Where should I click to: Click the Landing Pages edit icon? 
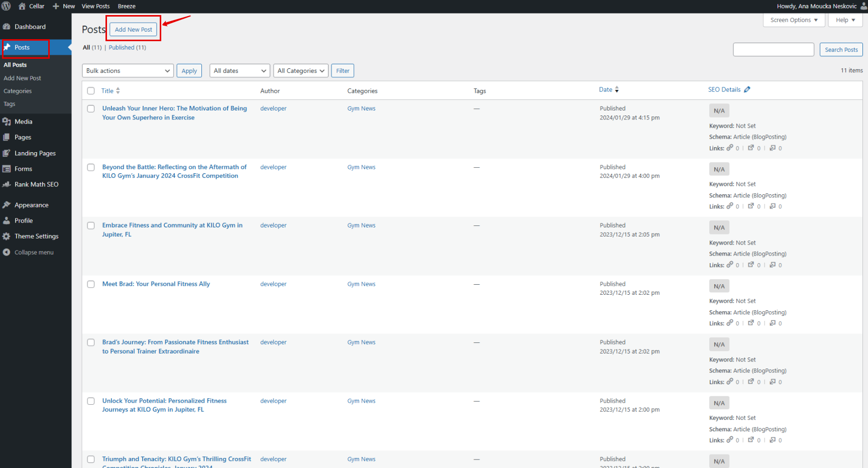pyautogui.click(x=7, y=153)
